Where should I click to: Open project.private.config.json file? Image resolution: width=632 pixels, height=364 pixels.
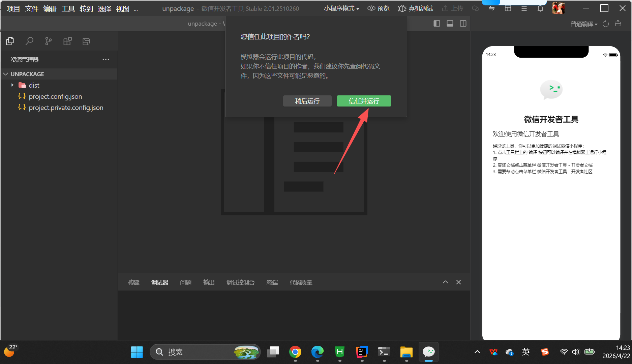pos(66,108)
